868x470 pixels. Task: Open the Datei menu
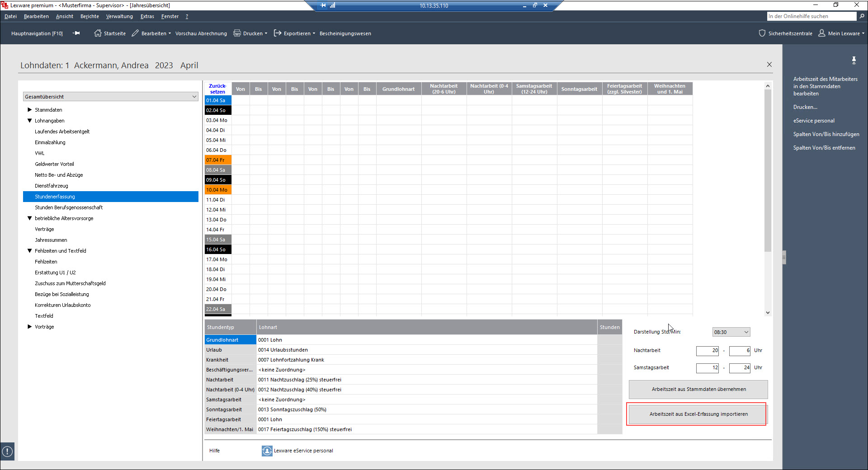[x=10, y=16]
